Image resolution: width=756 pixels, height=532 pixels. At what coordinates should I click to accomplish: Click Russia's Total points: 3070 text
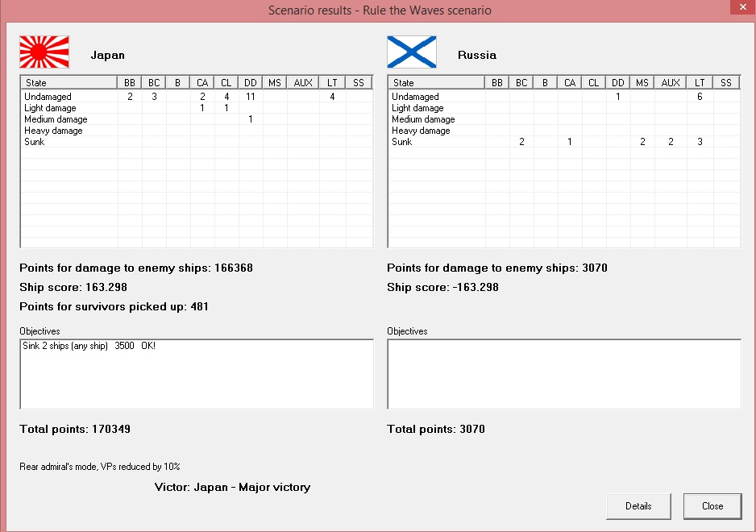pyautogui.click(x=436, y=430)
